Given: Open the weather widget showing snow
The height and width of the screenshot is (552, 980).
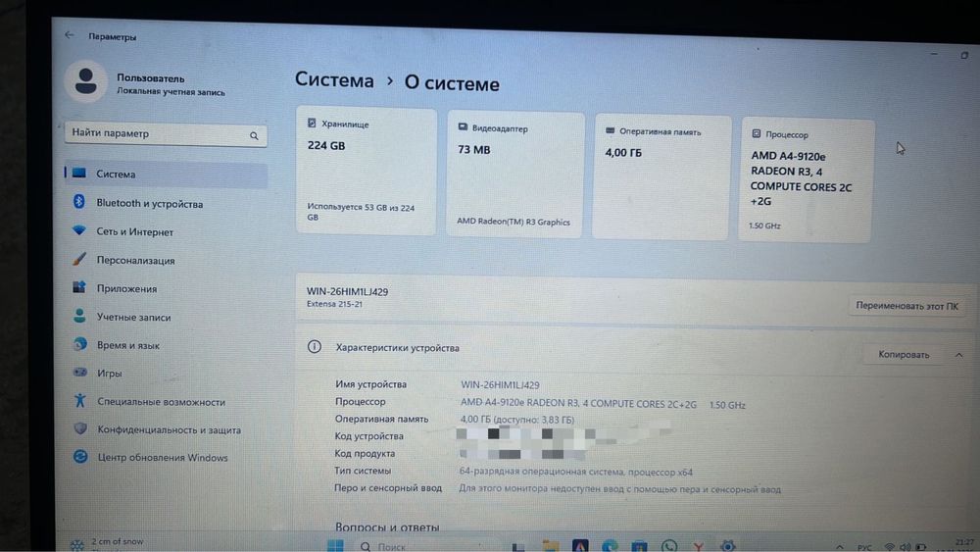Looking at the screenshot, I should pos(108,543).
